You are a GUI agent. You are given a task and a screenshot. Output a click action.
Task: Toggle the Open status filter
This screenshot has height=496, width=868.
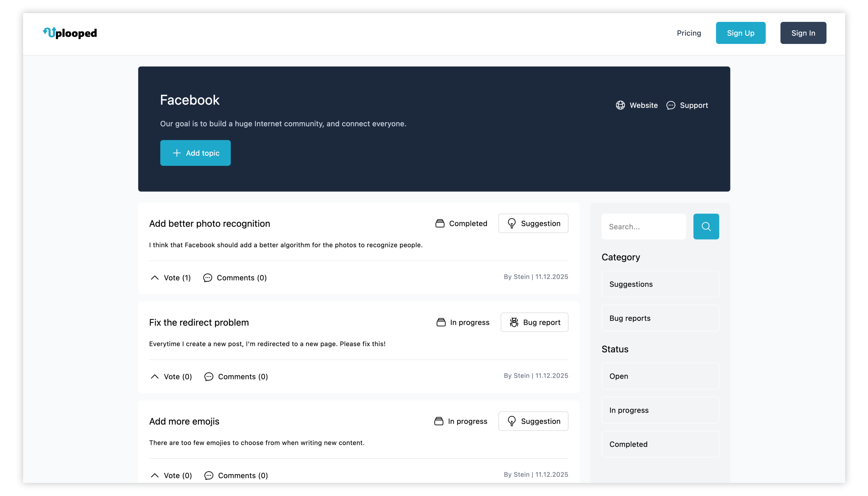[x=660, y=376]
